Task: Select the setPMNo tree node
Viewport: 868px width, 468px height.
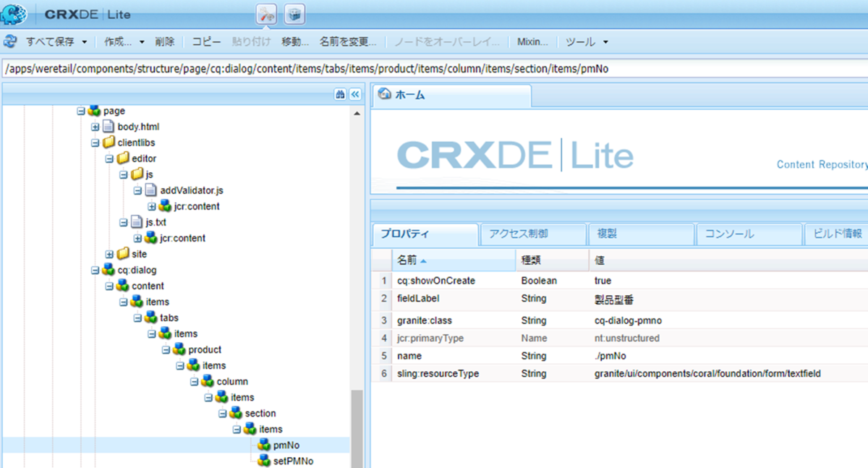Action: [x=294, y=461]
